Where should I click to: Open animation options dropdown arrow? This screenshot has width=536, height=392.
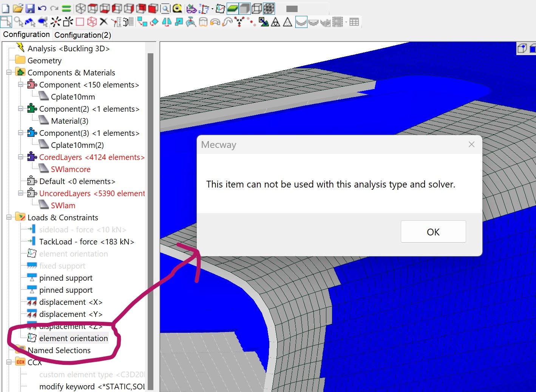point(346,22)
